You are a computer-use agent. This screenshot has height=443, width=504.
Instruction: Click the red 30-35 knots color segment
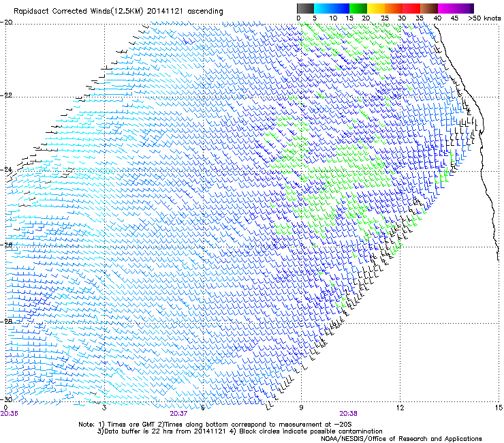[411, 8]
